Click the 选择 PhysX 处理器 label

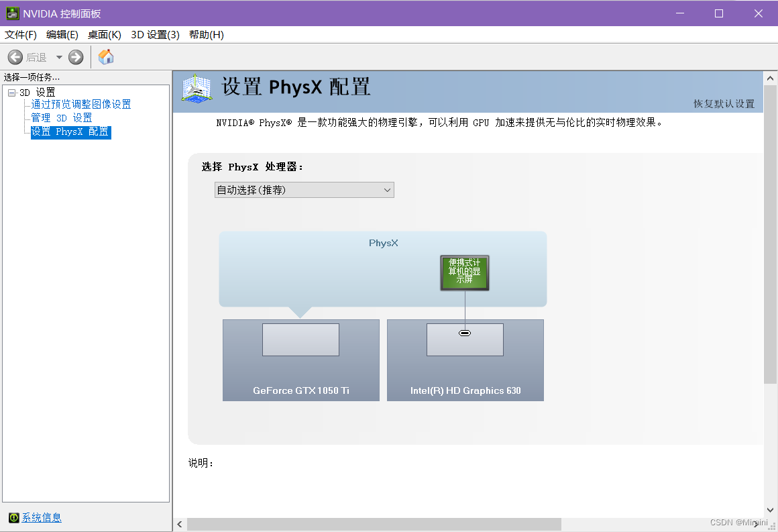[252, 167]
